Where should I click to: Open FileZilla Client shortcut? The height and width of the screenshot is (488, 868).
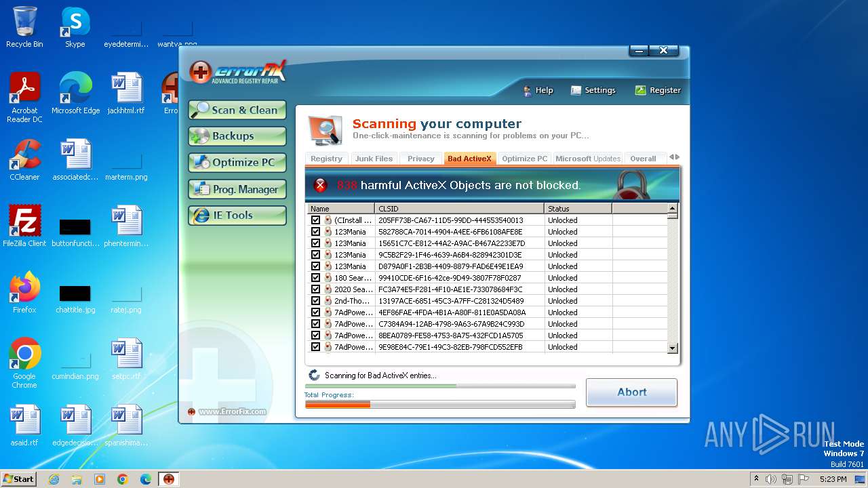point(24,226)
